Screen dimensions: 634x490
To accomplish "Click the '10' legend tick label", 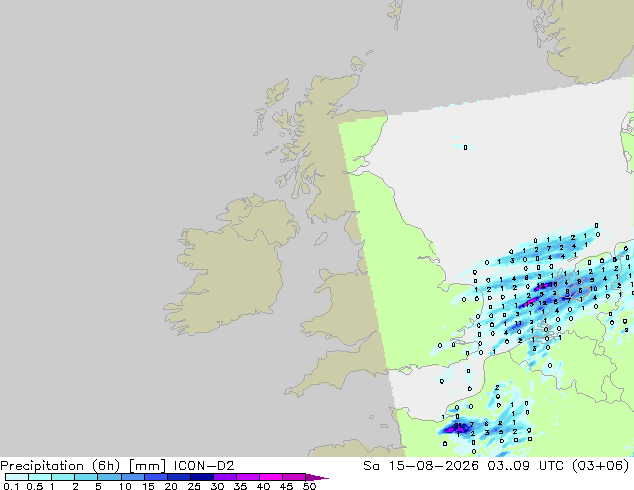I will [125, 486].
